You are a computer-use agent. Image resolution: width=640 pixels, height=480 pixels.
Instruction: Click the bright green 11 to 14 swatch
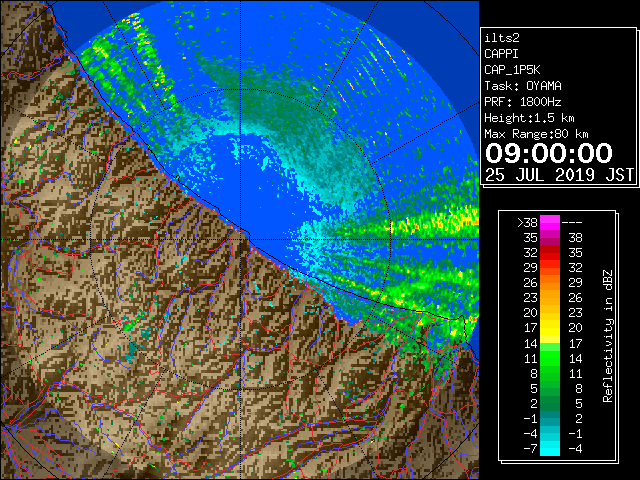point(550,358)
